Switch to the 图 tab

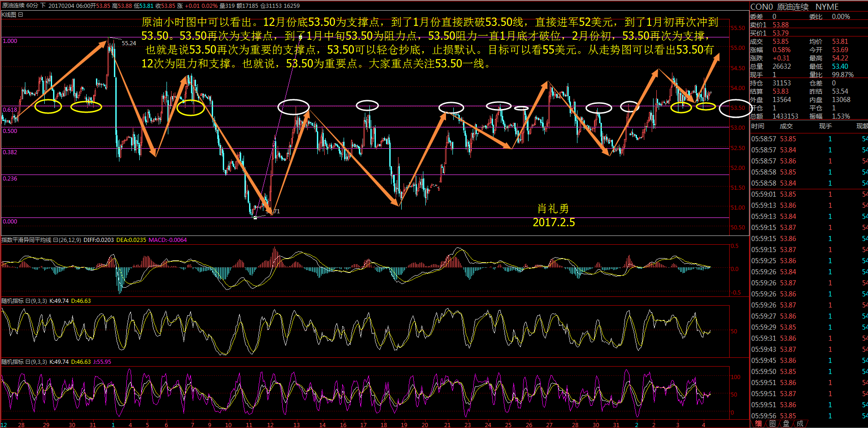coord(772,423)
